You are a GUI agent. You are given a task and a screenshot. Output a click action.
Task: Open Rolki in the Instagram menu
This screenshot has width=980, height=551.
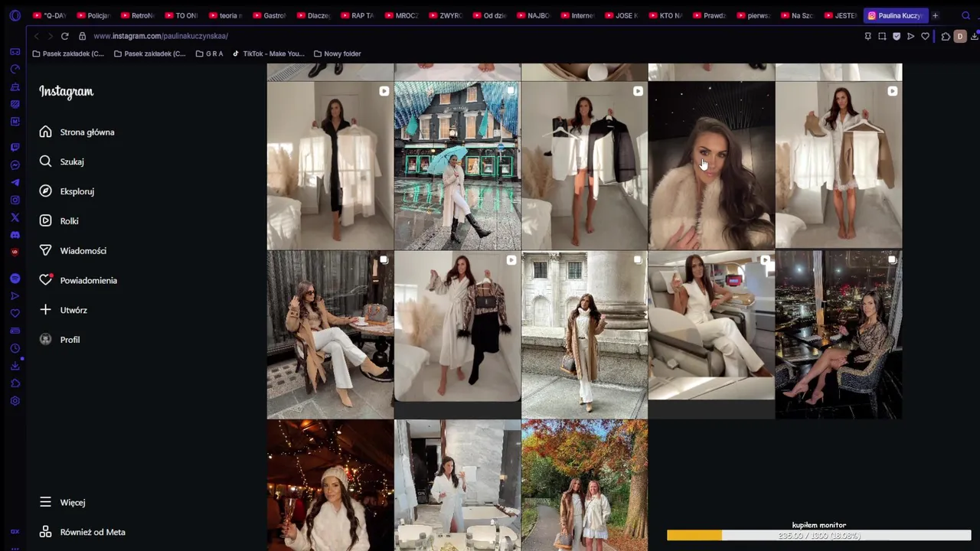(x=59, y=221)
